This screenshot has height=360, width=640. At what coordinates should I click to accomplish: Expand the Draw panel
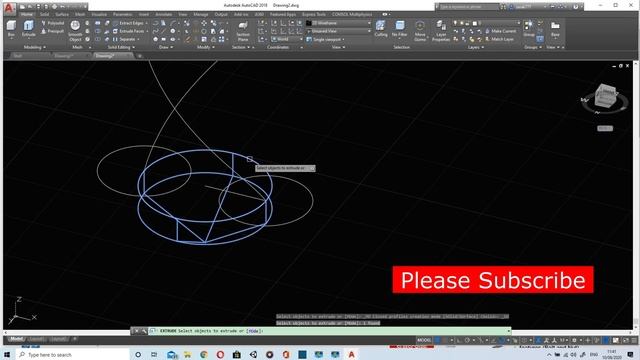[x=165, y=47]
